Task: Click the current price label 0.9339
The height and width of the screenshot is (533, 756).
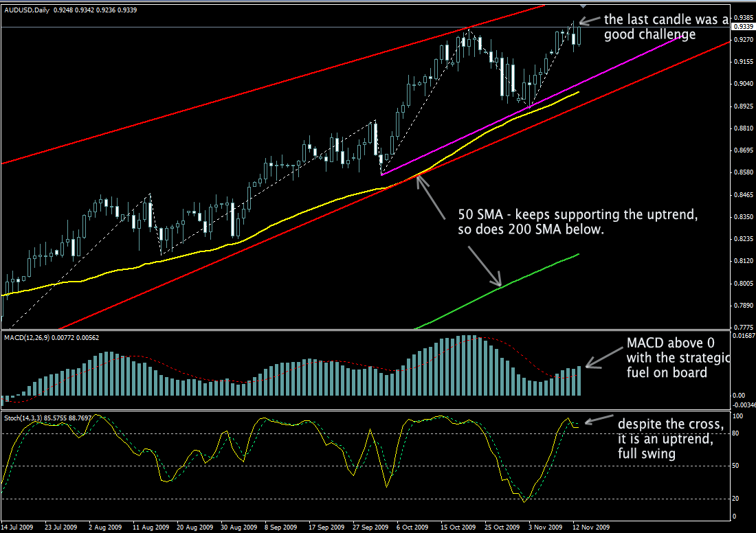Action: pos(743,27)
